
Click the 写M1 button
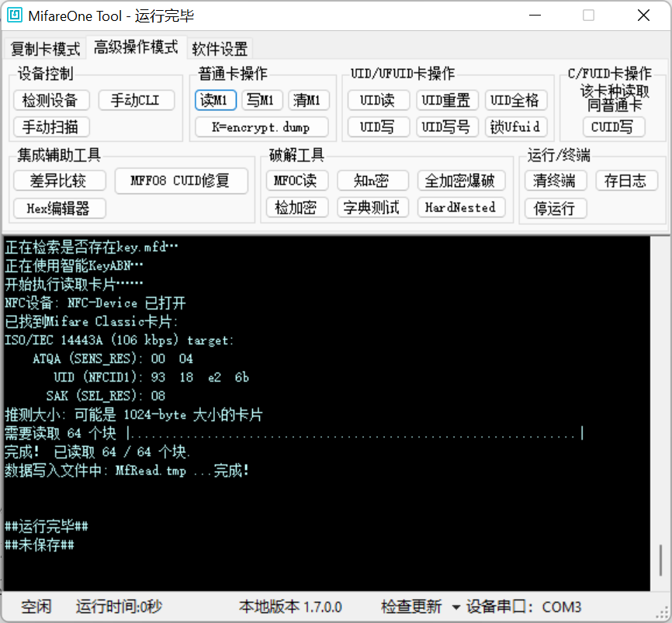(x=262, y=100)
